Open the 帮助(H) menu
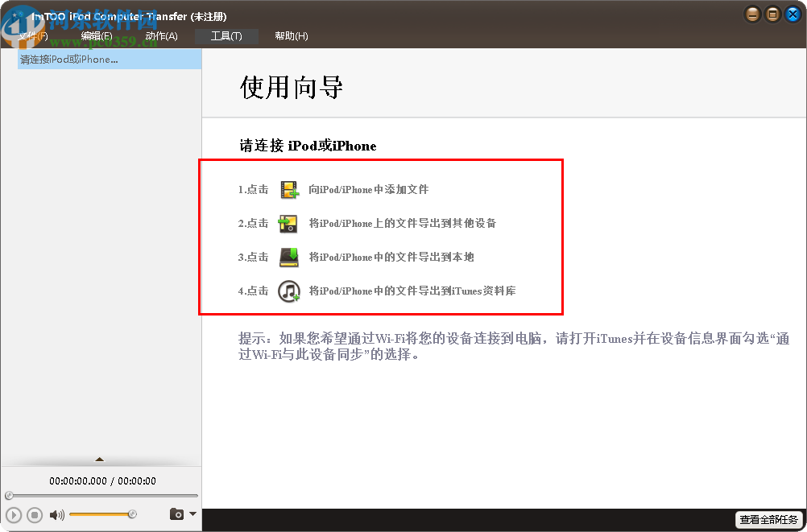This screenshot has width=807, height=532. [x=290, y=35]
